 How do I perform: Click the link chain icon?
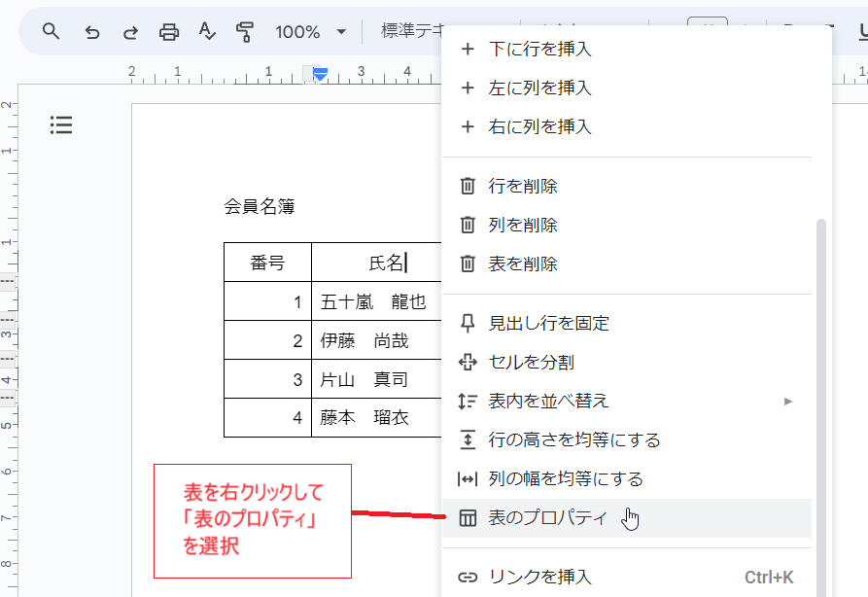click(468, 577)
